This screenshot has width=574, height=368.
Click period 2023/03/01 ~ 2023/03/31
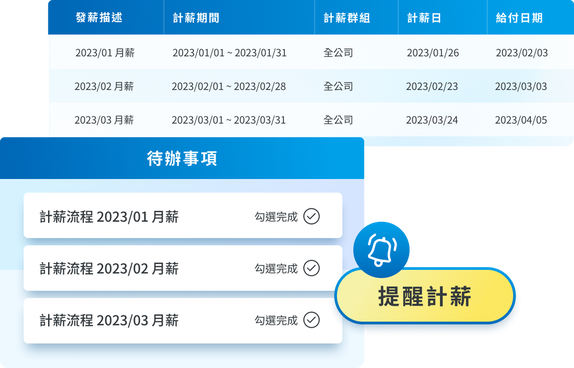[229, 120]
